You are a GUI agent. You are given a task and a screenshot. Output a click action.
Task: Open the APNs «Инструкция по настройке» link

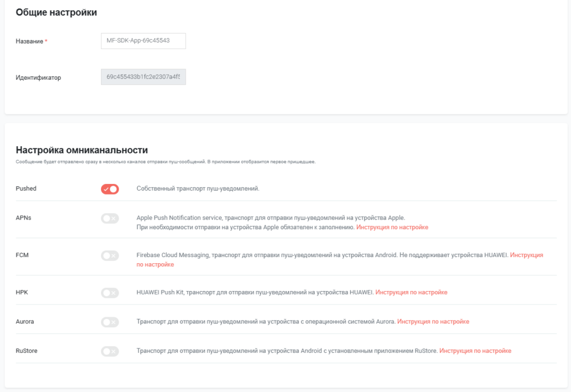392,228
